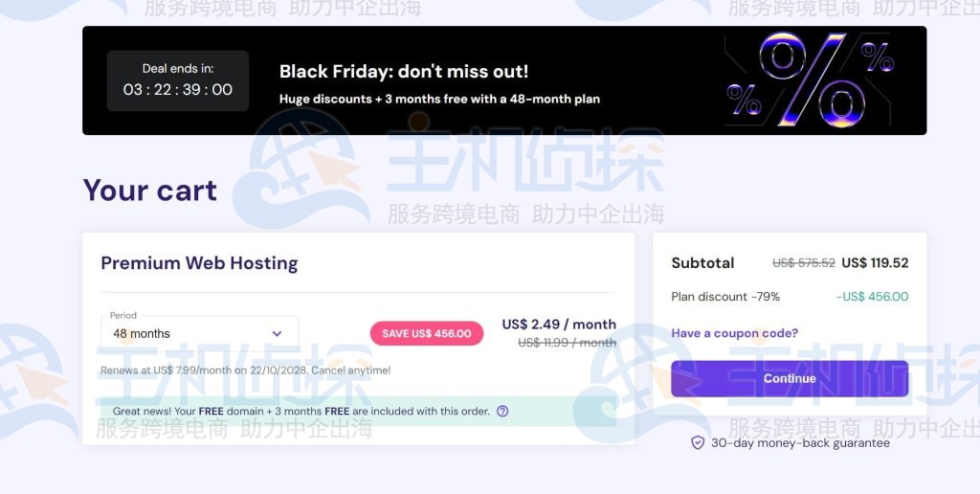This screenshot has width=980, height=494.
Task: Select the Black Friday banner headline
Action: pos(403,72)
